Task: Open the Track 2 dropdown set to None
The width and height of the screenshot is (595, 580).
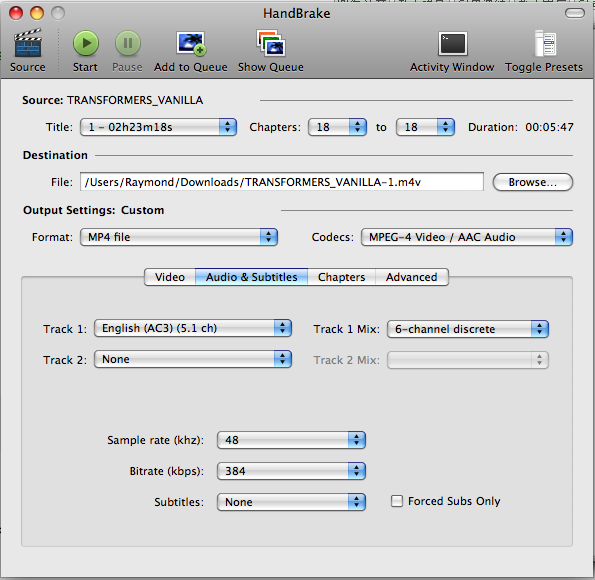Action: 193,359
